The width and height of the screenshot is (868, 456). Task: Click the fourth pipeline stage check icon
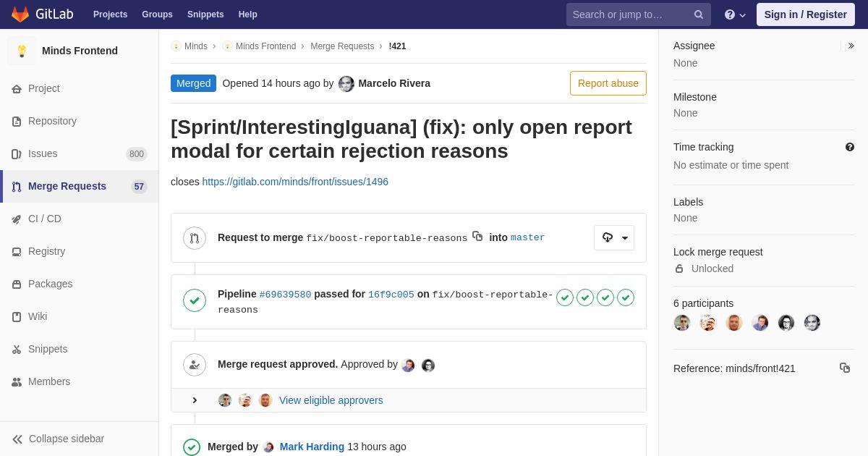coord(626,297)
